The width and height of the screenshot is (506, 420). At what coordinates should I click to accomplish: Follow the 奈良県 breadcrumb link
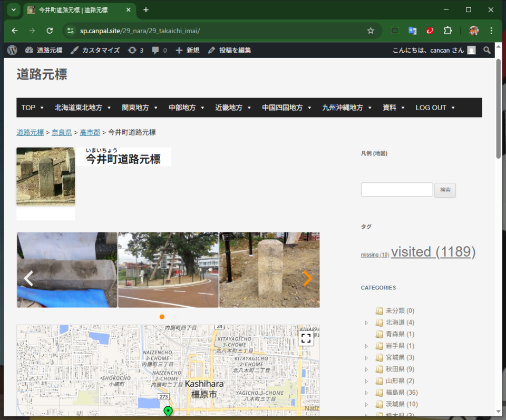(x=62, y=132)
